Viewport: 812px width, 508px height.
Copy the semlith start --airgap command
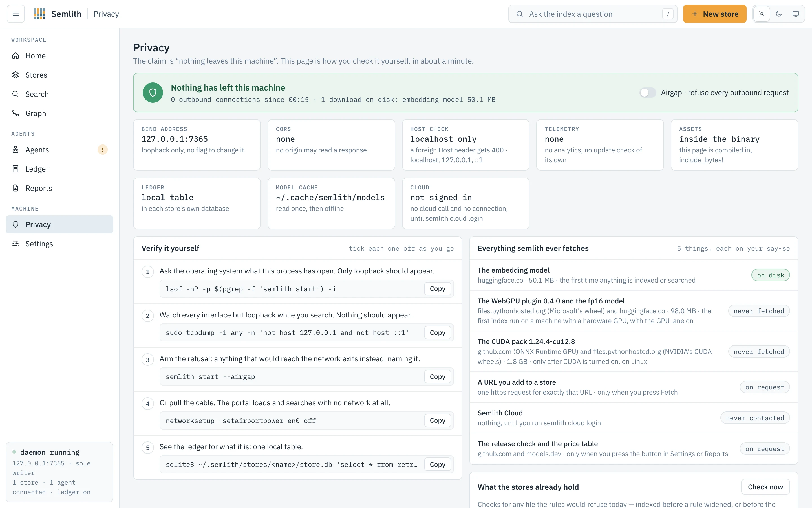438,377
